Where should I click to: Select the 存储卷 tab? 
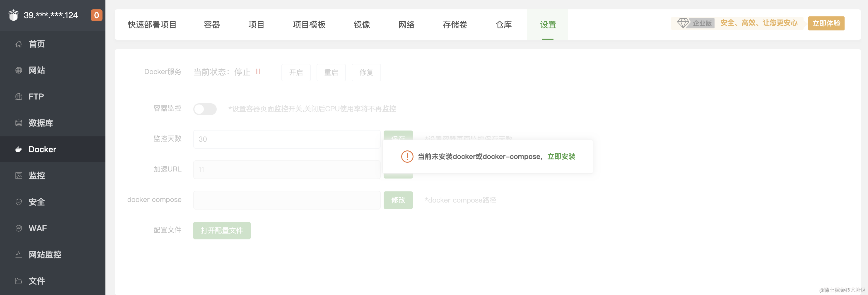click(454, 25)
